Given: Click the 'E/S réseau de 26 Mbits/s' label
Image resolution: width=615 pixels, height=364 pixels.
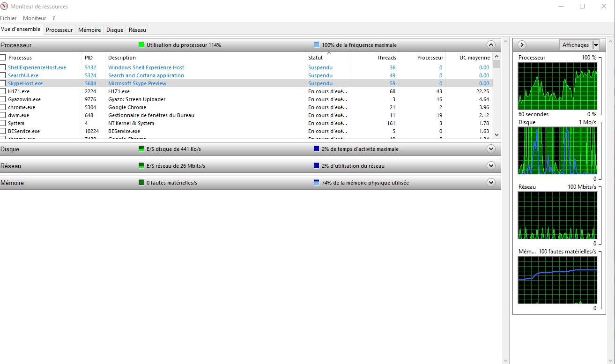Looking at the screenshot, I should (176, 166).
